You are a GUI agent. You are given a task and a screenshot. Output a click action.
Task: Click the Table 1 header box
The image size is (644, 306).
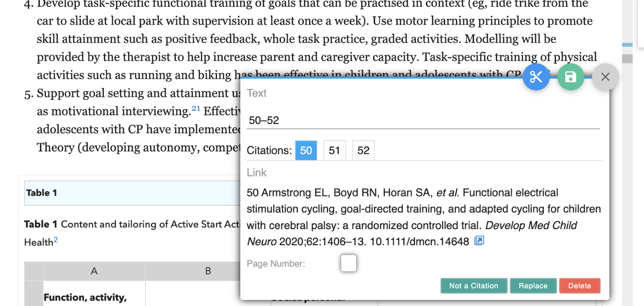pyautogui.click(x=132, y=193)
